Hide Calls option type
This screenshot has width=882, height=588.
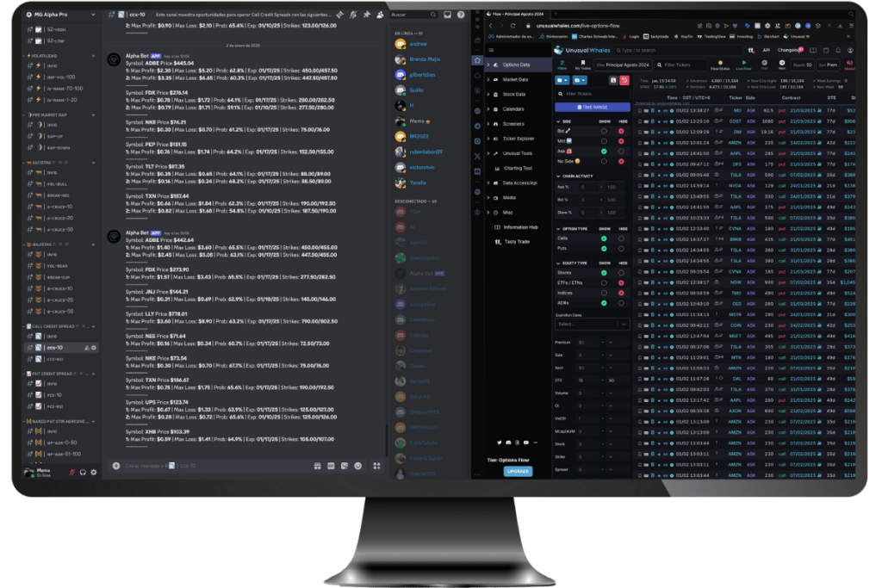620,238
